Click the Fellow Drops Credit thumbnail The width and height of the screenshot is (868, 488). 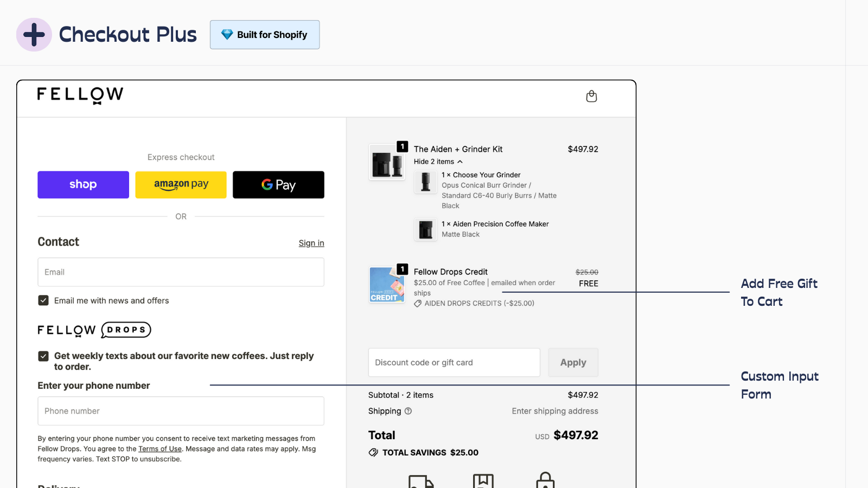click(x=387, y=284)
